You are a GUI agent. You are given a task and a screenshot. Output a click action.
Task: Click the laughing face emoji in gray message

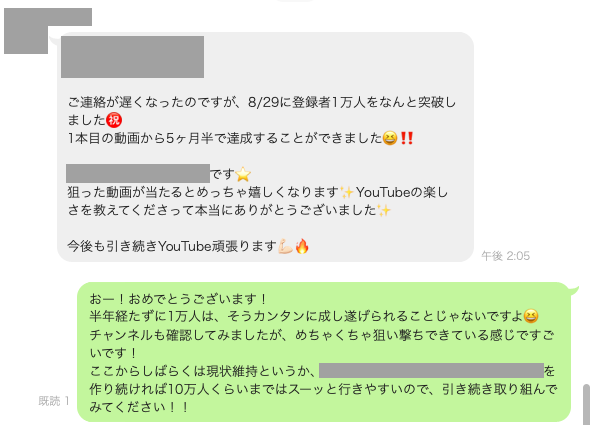pyautogui.click(x=390, y=138)
